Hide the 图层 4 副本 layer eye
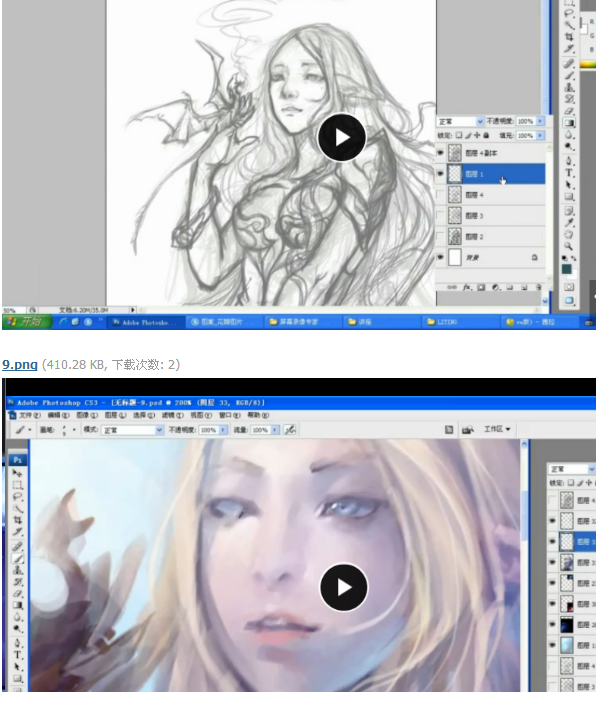Screen dimensions: 596x715 point(440,153)
